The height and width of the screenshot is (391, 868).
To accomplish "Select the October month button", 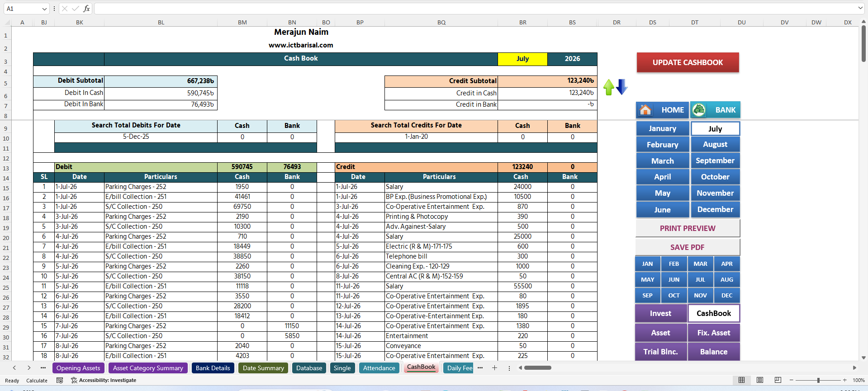I will 715,177.
